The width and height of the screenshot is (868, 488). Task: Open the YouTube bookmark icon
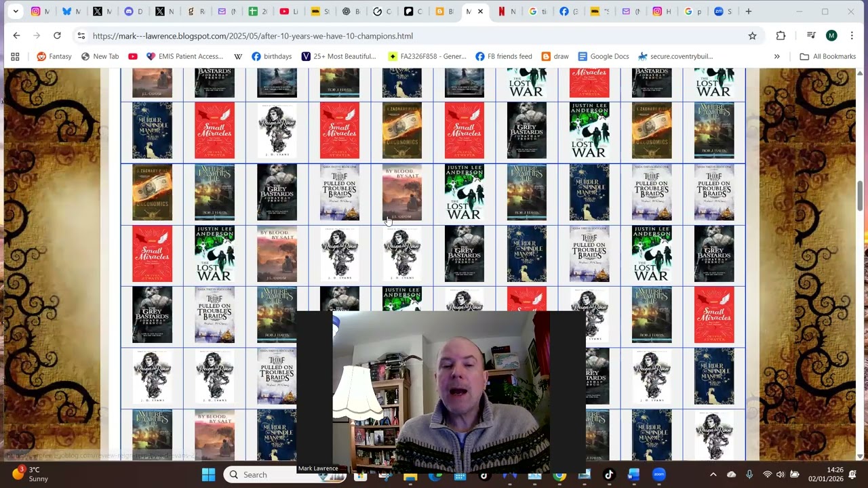coord(133,56)
